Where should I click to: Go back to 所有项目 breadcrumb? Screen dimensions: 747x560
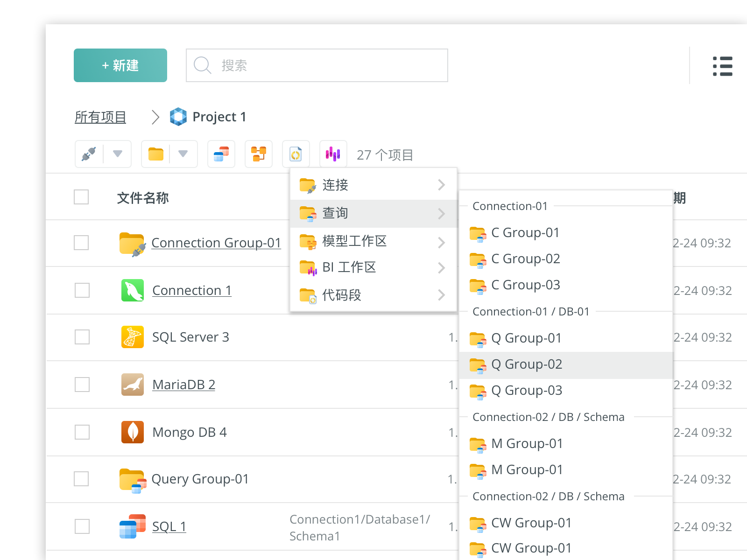pyautogui.click(x=100, y=117)
